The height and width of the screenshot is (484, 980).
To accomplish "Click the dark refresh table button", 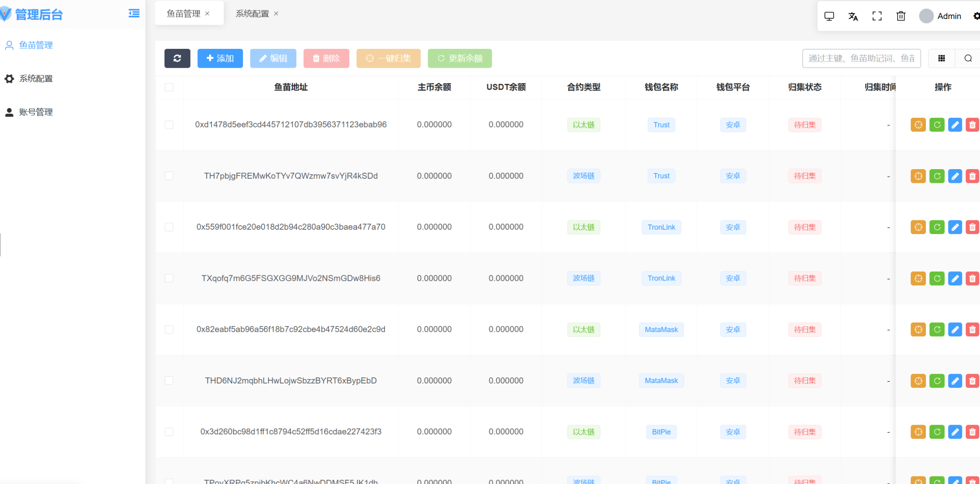I will pos(177,58).
